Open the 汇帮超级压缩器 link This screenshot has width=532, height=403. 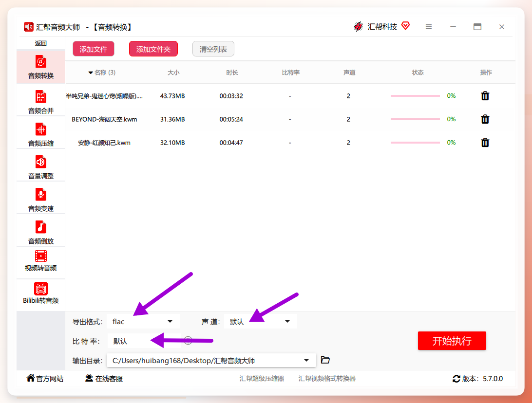(262, 379)
